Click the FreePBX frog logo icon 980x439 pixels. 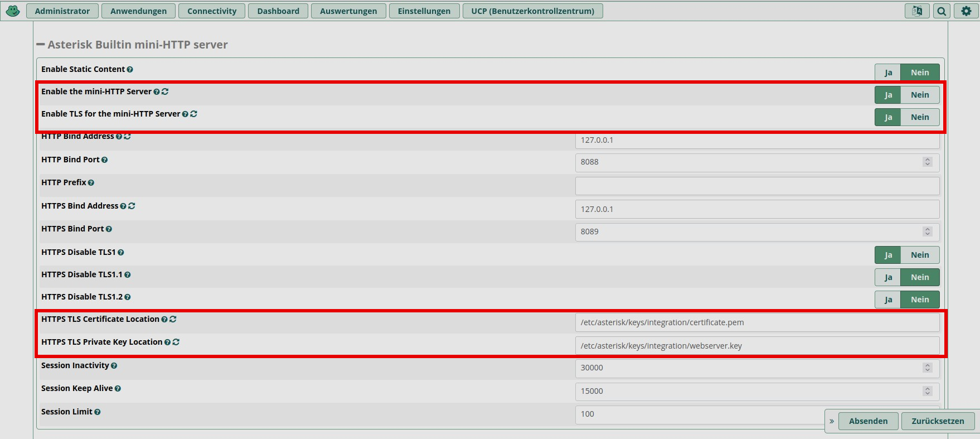tap(12, 11)
